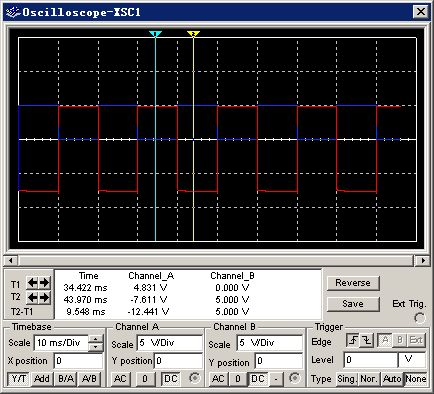Viewport: 434px width, 394px height.
Task: Select A/B display mode
Action: pyautogui.click(x=89, y=379)
